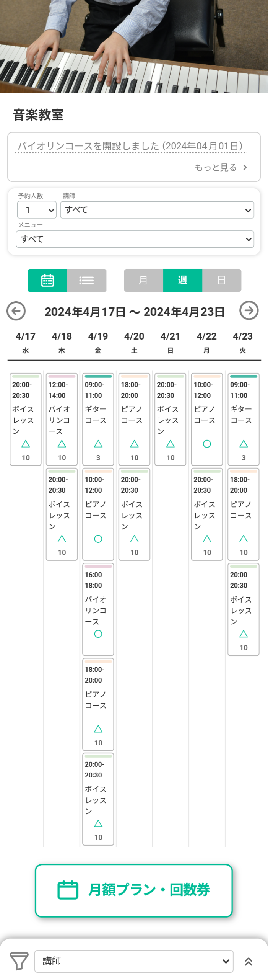This screenshot has height=980, width=268.
Task: Go to next week arrow
Action: [249, 310]
